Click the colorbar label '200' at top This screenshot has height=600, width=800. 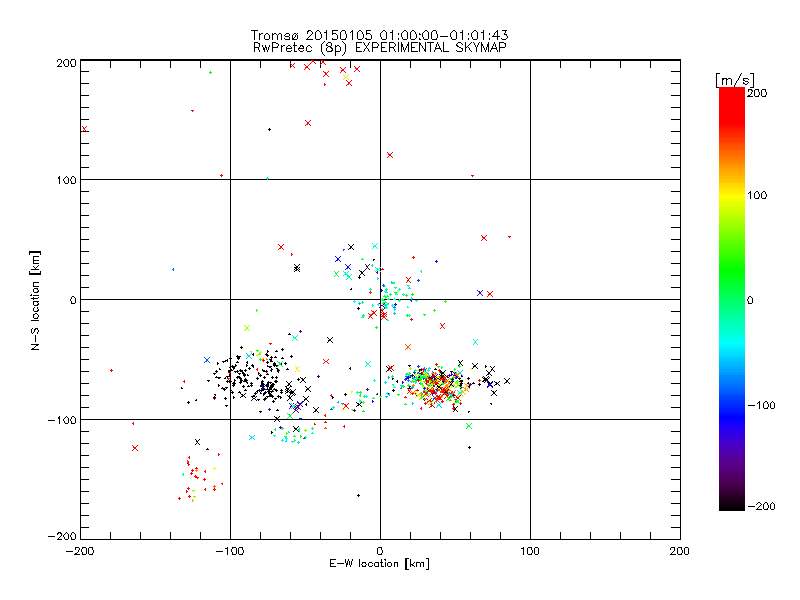click(757, 93)
